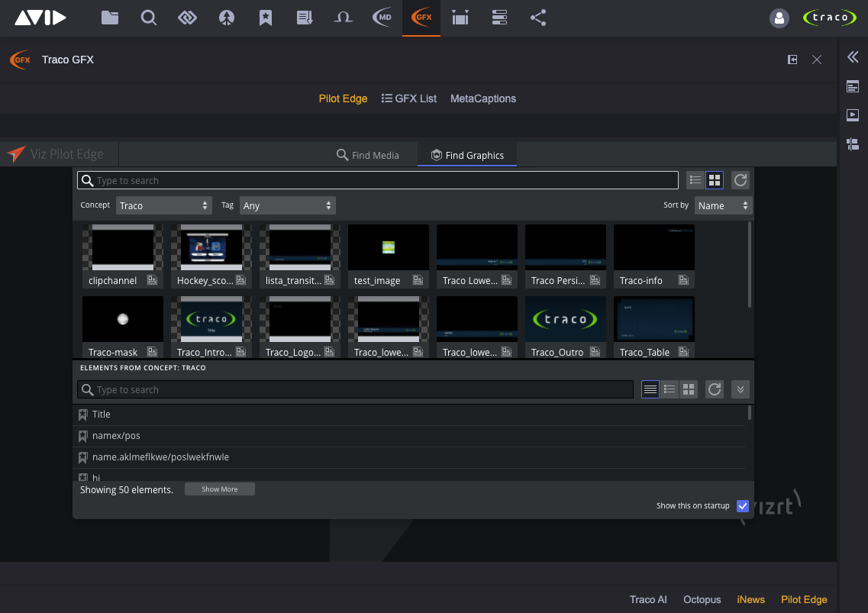The height and width of the screenshot is (613, 868).
Task: Click the Show More button
Action: coord(220,489)
